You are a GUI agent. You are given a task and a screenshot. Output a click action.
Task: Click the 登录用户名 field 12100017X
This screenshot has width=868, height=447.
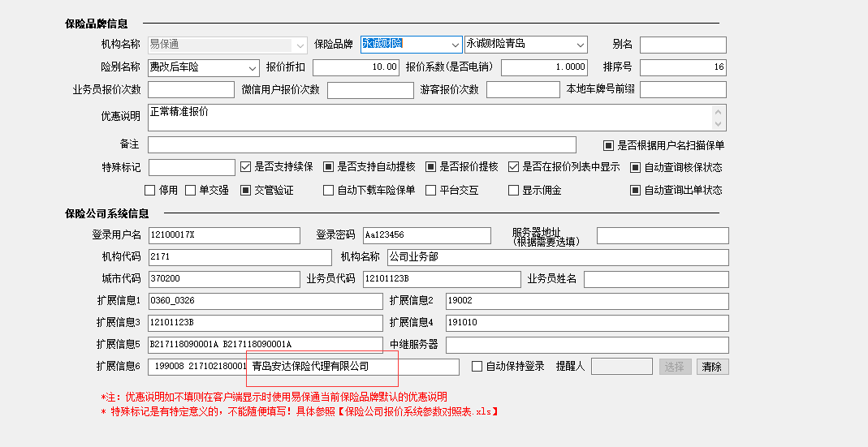[x=224, y=235]
